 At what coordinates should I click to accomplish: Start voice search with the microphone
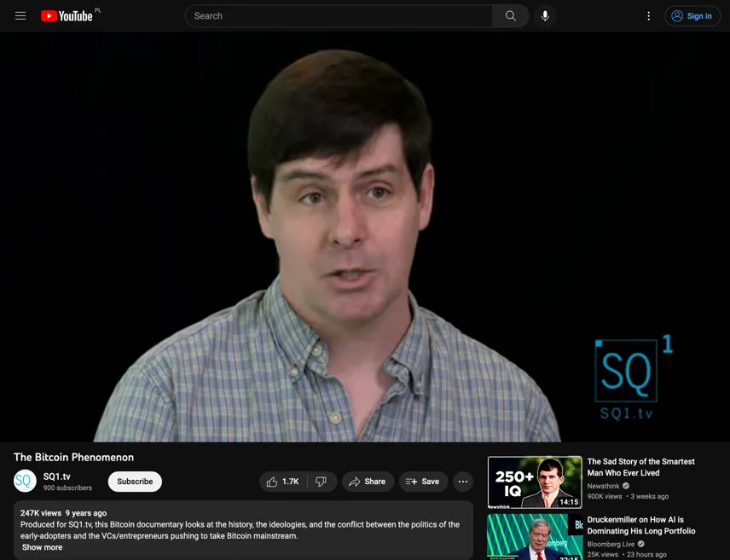pyautogui.click(x=545, y=16)
